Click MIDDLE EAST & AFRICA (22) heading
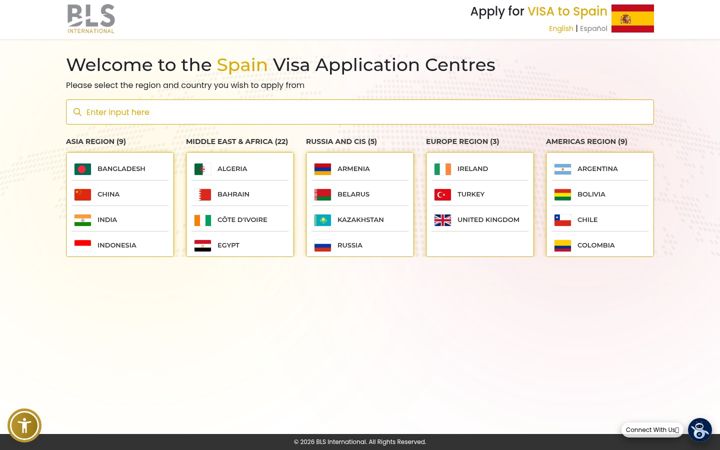 pyautogui.click(x=237, y=142)
